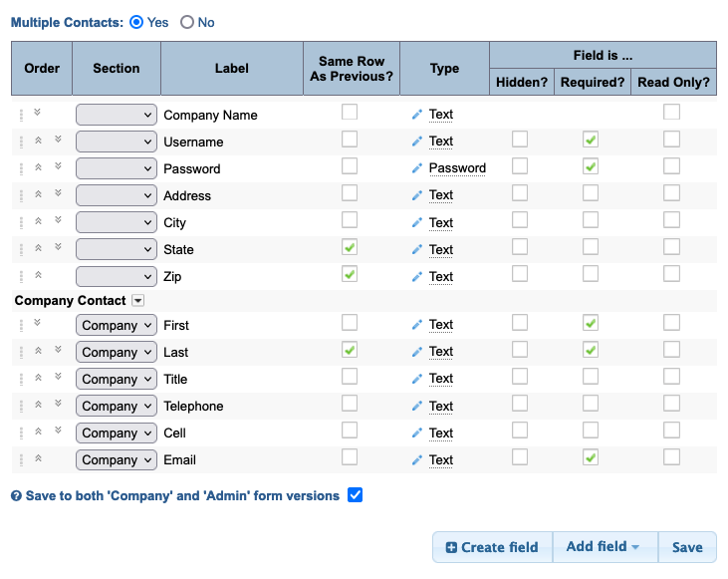Move Zip row up with arrow

point(38,276)
